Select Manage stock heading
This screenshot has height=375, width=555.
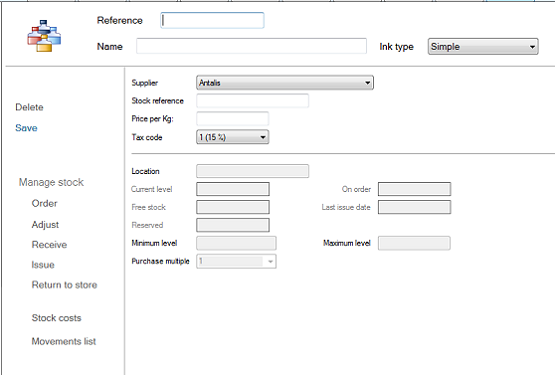51,182
